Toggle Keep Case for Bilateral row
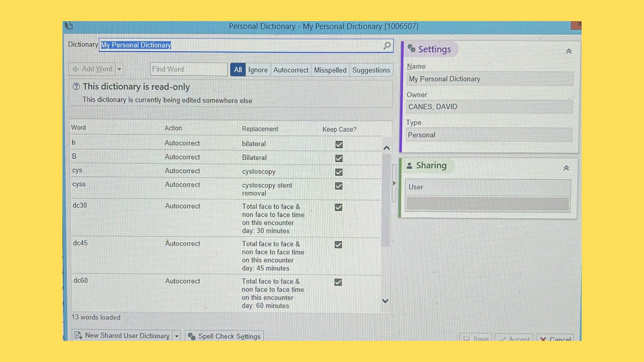644x362 pixels. click(x=339, y=158)
